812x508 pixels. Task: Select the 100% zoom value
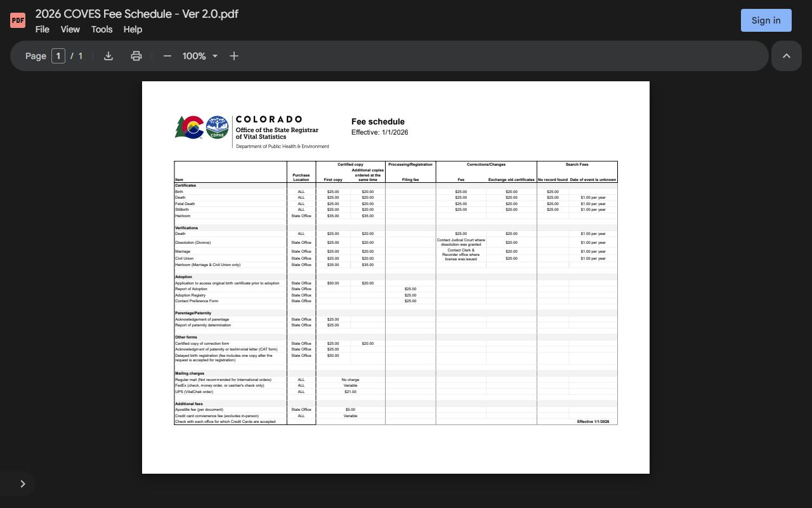point(194,56)
